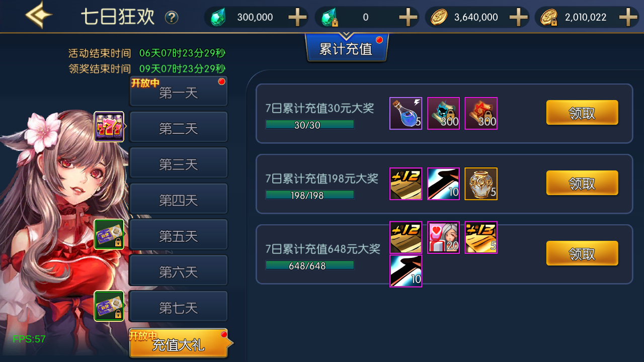The height and width of the screenshot is (362, 644).
Task: Tap the locked ticket icon beside 第五天
Action: (109, 234)
